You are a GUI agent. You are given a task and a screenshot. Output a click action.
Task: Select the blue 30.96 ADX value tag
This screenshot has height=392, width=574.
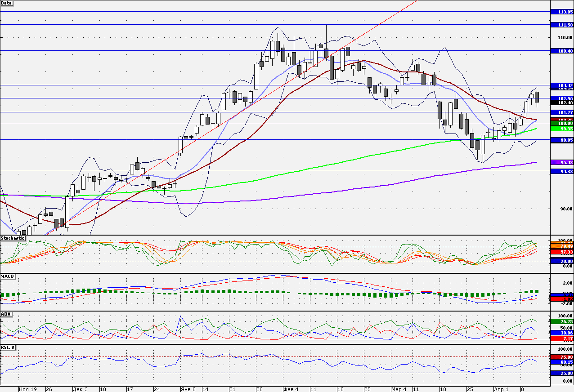coord(562,333)
